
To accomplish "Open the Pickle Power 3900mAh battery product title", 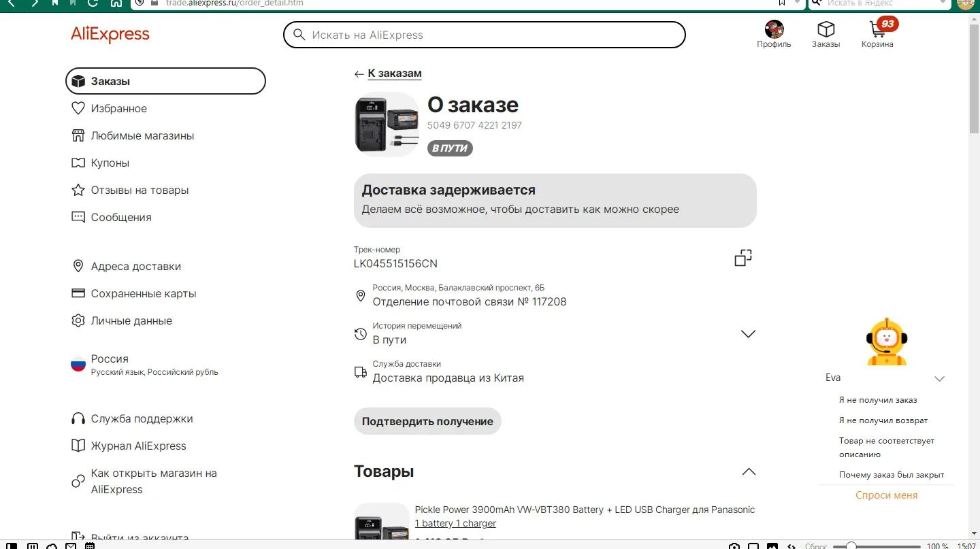I will pyautogui.click(x=585, y=510).
